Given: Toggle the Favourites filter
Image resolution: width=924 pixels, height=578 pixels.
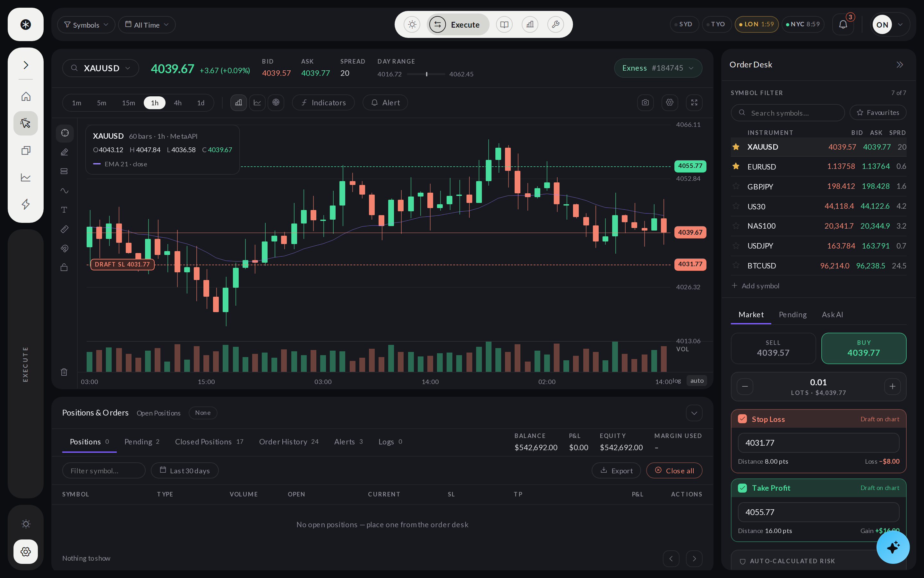Looking at the screenshot, I should (x=878, y=112).
